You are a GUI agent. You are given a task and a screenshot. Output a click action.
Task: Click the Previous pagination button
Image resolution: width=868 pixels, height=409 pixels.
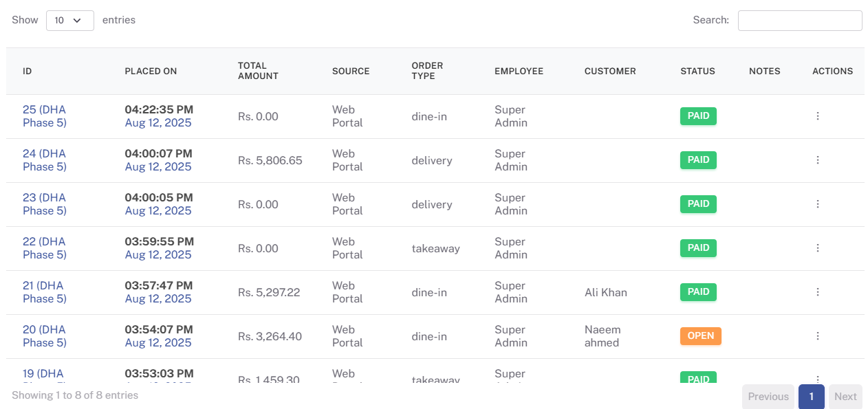(x=768, y=397)
